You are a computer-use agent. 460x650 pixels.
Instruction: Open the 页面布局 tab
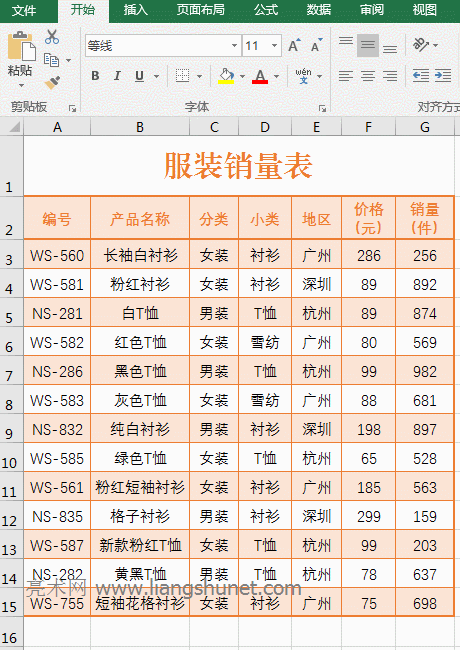(201, 10)
